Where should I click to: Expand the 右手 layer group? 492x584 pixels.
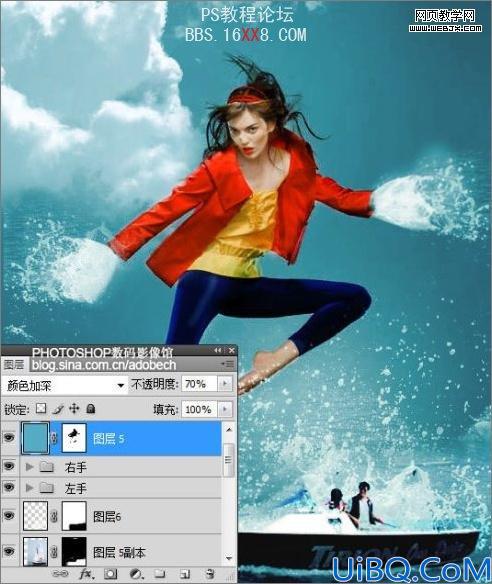tap(29, 466)
